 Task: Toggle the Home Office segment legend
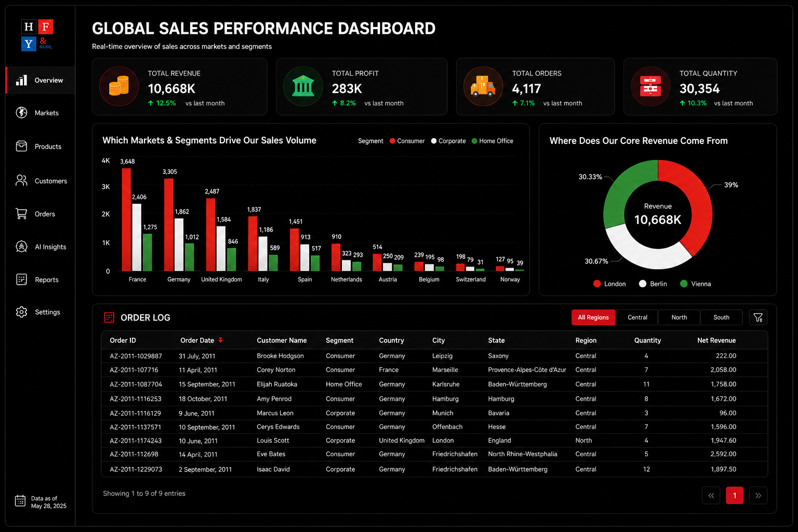tap(493, 141)
